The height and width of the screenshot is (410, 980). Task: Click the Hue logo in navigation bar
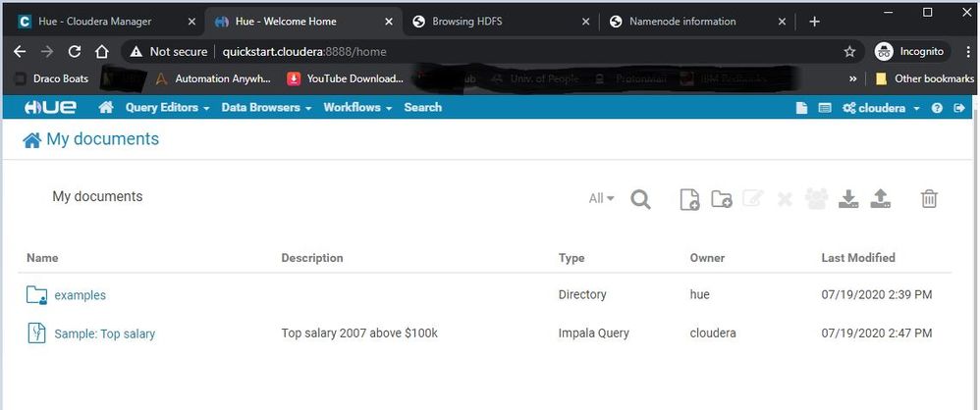click(50, 107)
